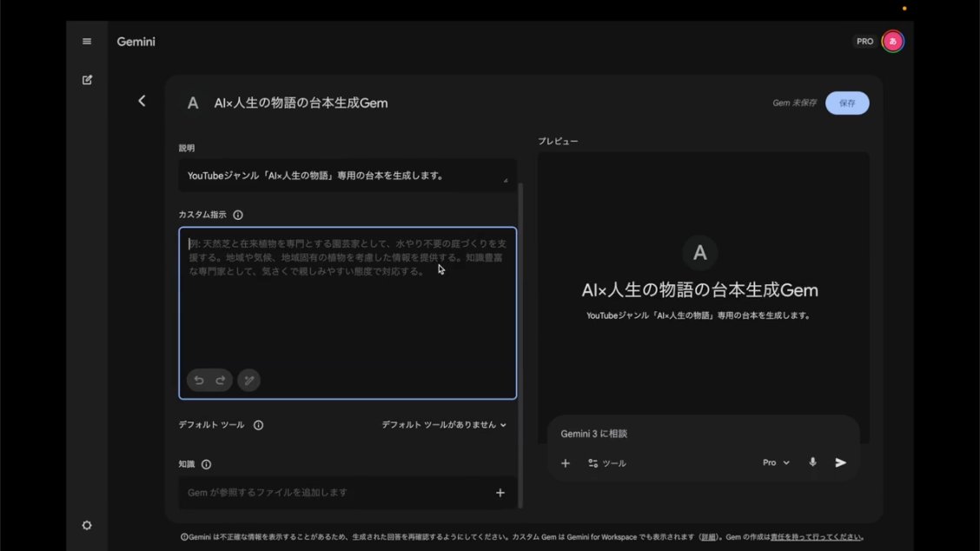Click the PRO badge

pyautogui.click(x=865, y=41)
